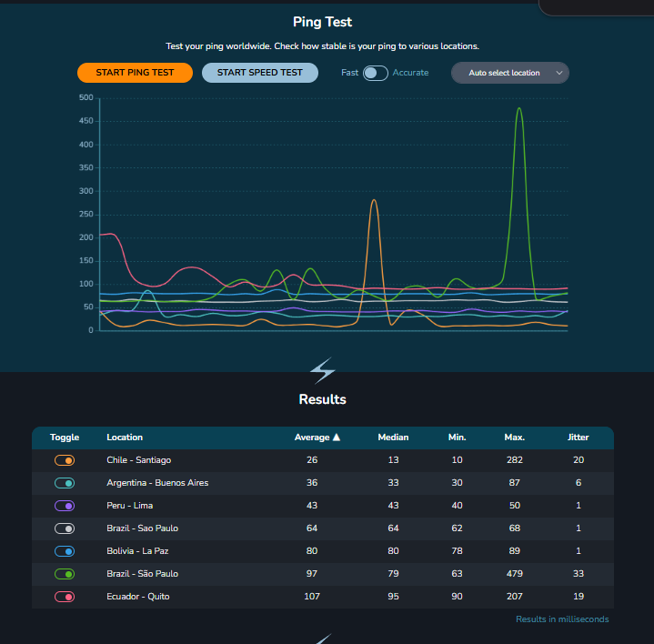654x644 pixels.
Task: Click the START PING TEST button
Action: point(135,73)
